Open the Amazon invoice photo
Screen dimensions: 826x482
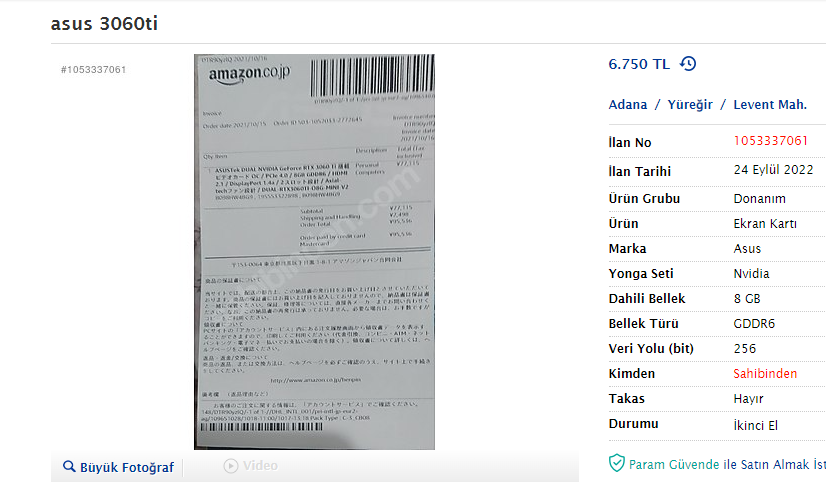click(314, 252)
